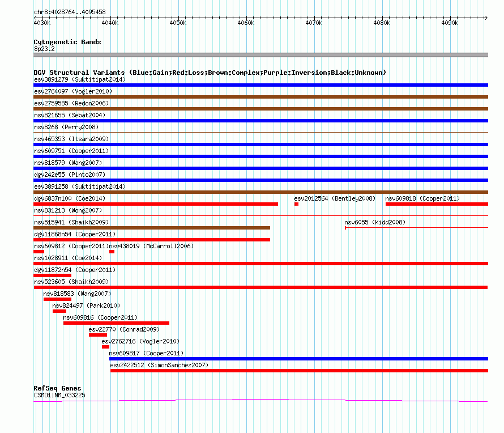Image resolution: width=504 pixels, height=433 pixels.
Task: Open esv22770 (Conrad2009) label
Action: (x=124, y=329)
